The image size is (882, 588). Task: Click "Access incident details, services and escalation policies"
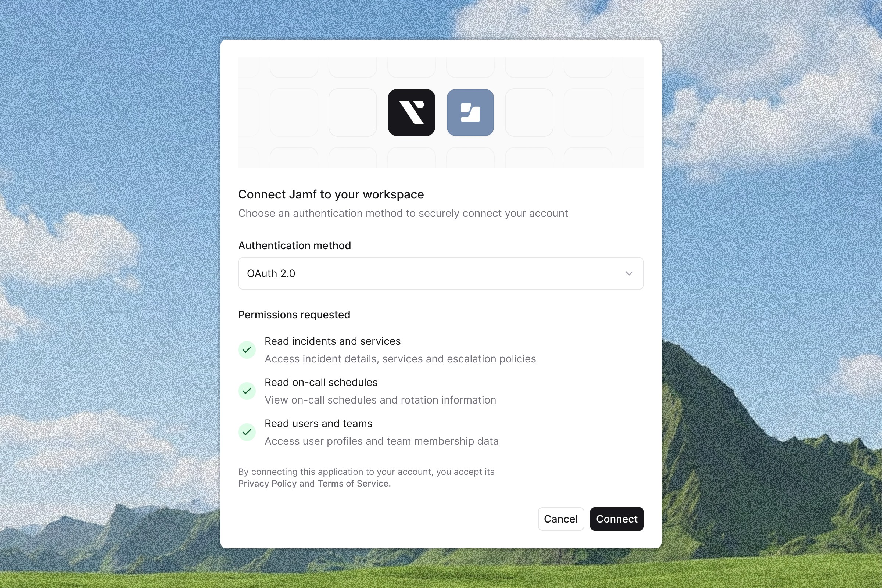point(401,359)
